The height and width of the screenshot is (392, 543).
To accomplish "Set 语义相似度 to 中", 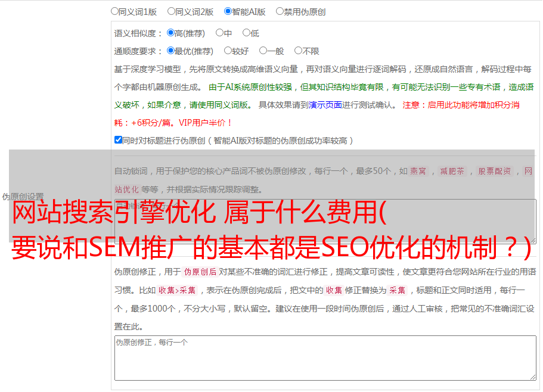I will click(219, 33).
